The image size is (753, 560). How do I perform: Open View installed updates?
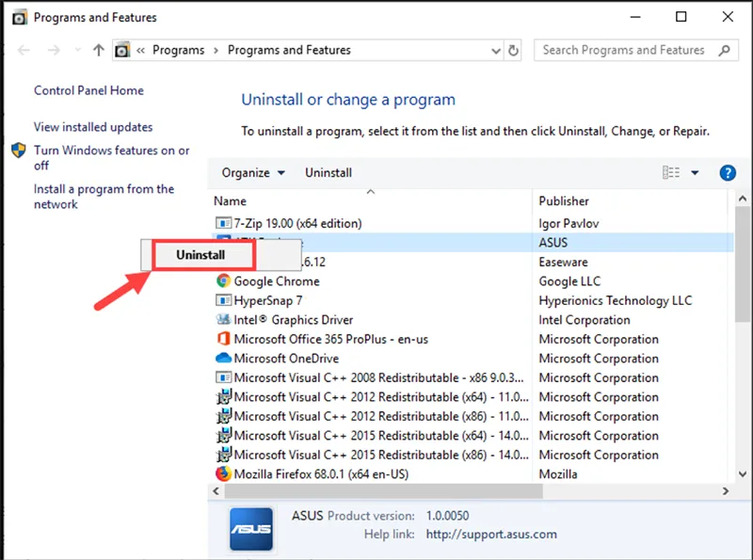point(92,126)
